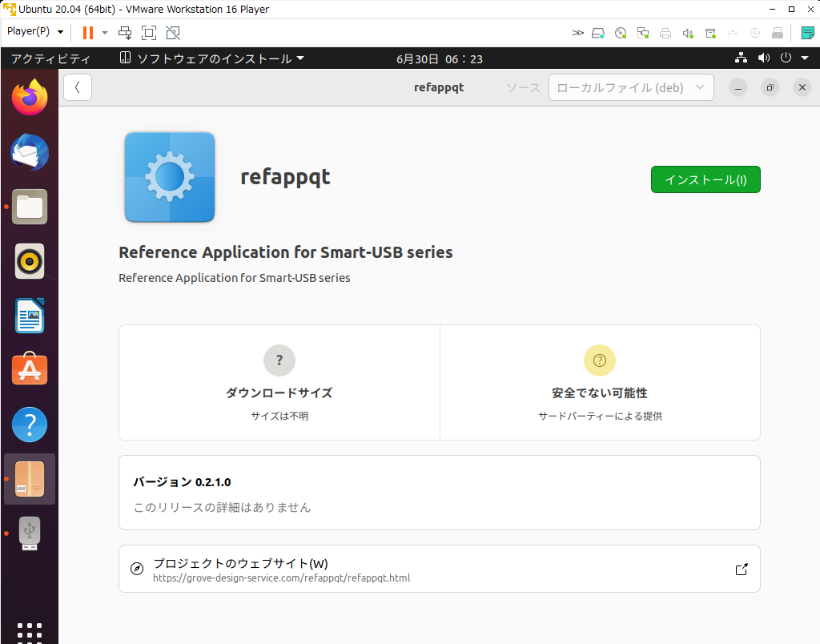Toggle Unity mode in VMware toolbar
This screenshot has width=820, height=644.
(x=173, y=33)
